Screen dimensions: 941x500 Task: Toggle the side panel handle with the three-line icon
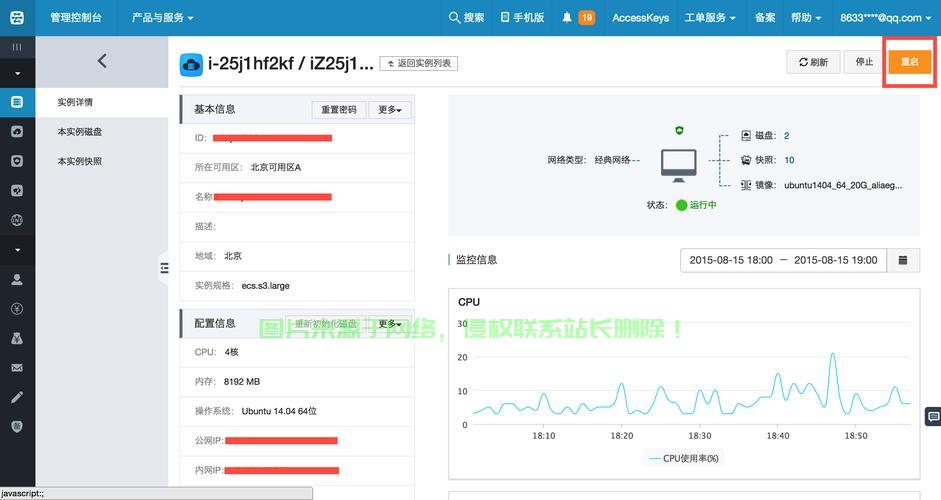tap(164, 268)
